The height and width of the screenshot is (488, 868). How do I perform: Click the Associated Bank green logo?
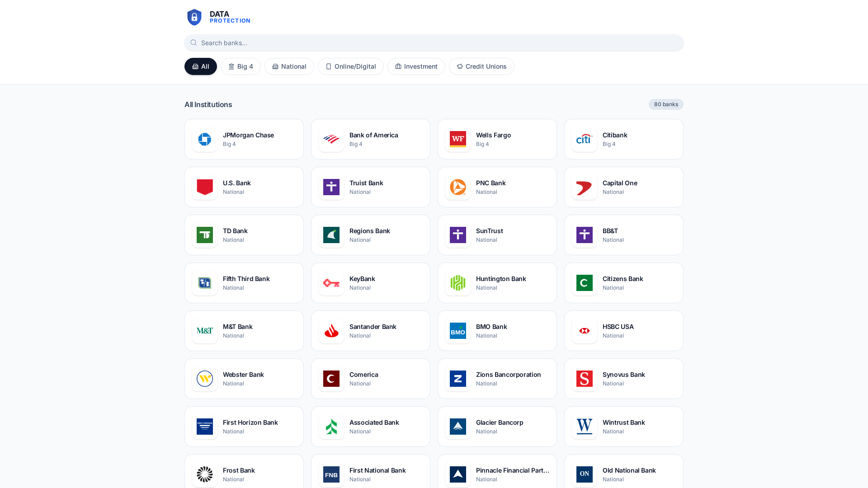[331, 427]
